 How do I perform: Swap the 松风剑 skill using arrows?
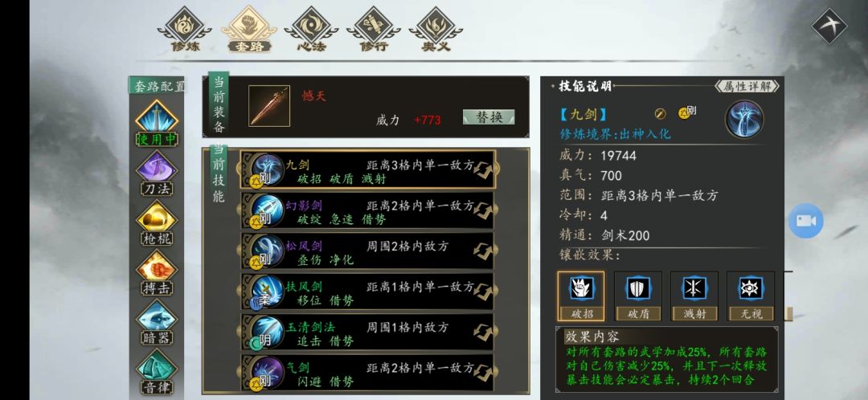click(483, 251)
